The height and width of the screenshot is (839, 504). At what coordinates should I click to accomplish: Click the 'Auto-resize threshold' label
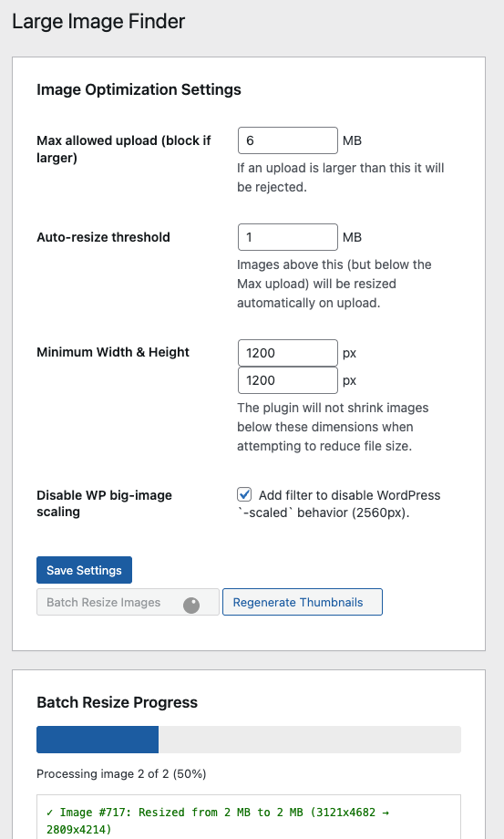coord(103,237)
